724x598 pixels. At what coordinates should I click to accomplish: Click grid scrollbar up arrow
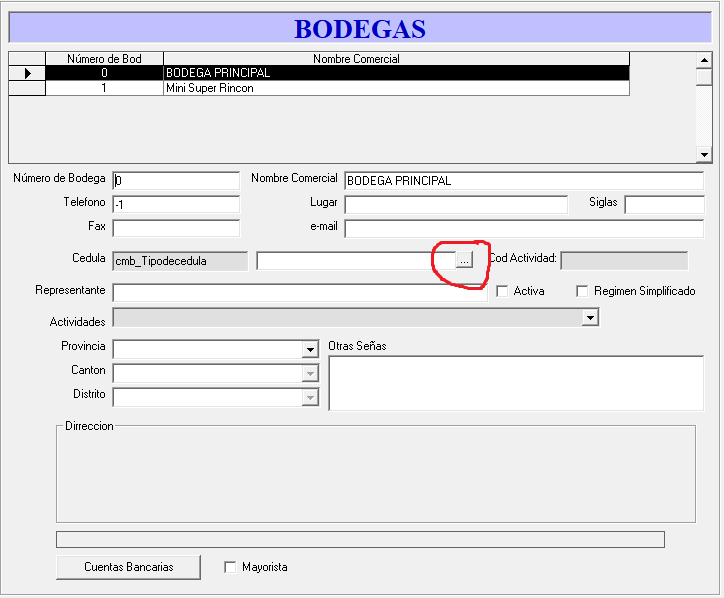click(x=704, y=59)
